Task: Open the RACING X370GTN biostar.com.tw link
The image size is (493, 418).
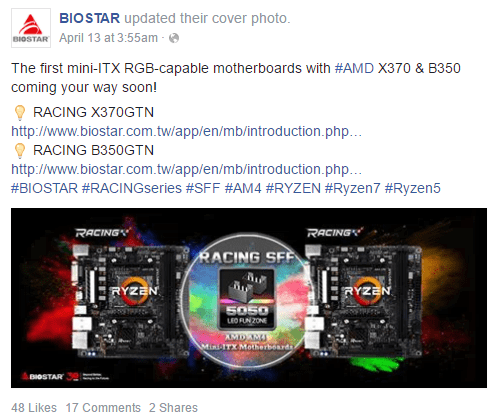Action: pos(186,131)
